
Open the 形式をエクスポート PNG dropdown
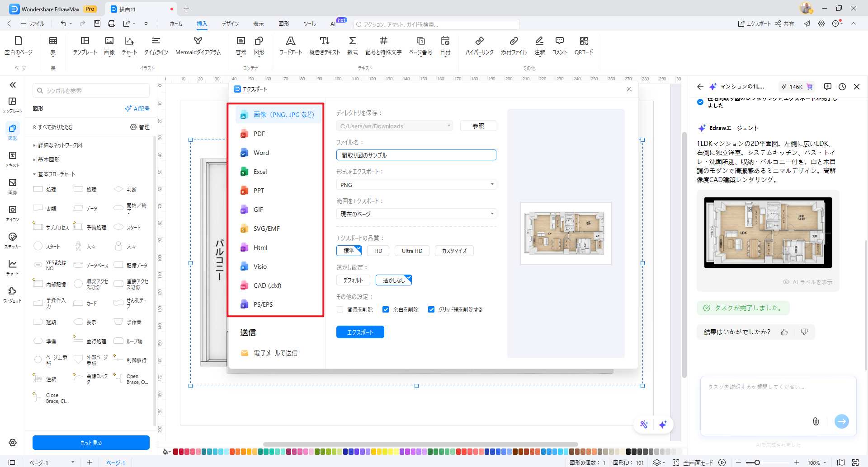[416, 185]
